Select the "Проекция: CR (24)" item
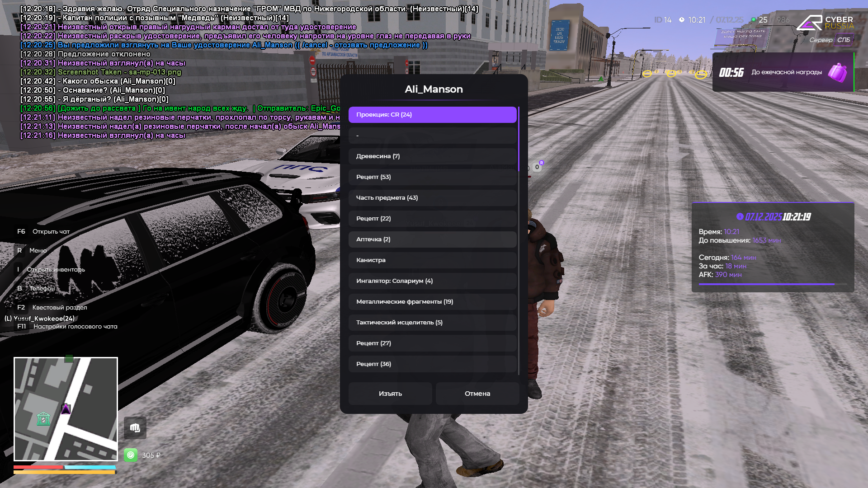The width and height of the screenshot is (868, 488). coord(432,115)
